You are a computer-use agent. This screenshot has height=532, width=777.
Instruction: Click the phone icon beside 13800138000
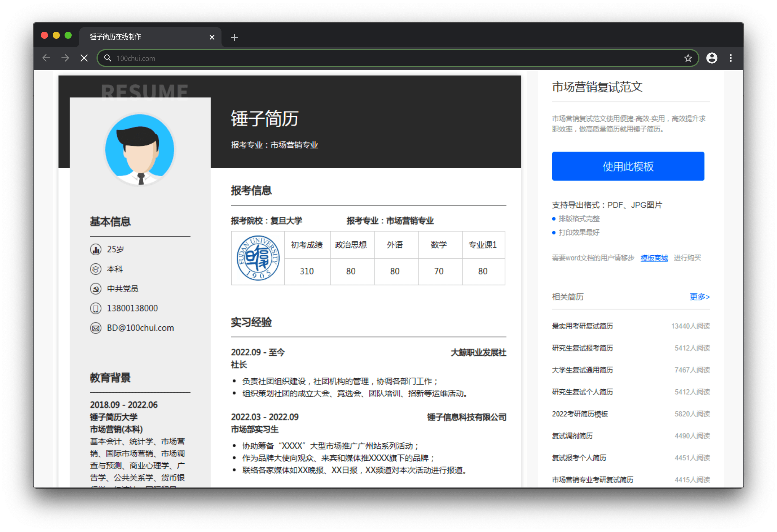96,308
